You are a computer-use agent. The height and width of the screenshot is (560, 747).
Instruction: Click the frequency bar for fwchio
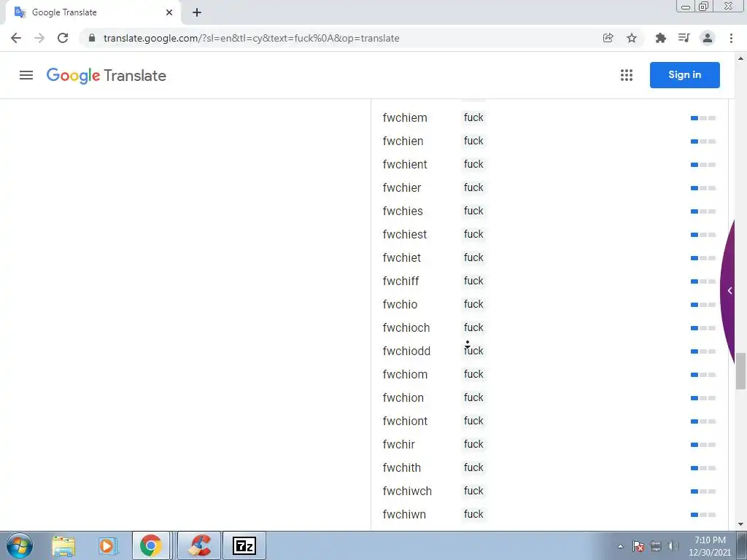[x=703, y=305]
